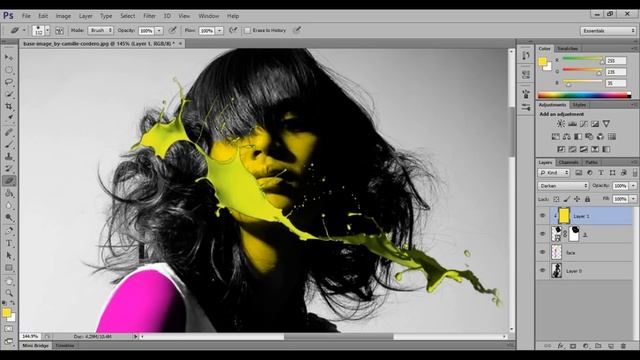
Task: Click the zoom percentage field in status bar
Action: 30,337
